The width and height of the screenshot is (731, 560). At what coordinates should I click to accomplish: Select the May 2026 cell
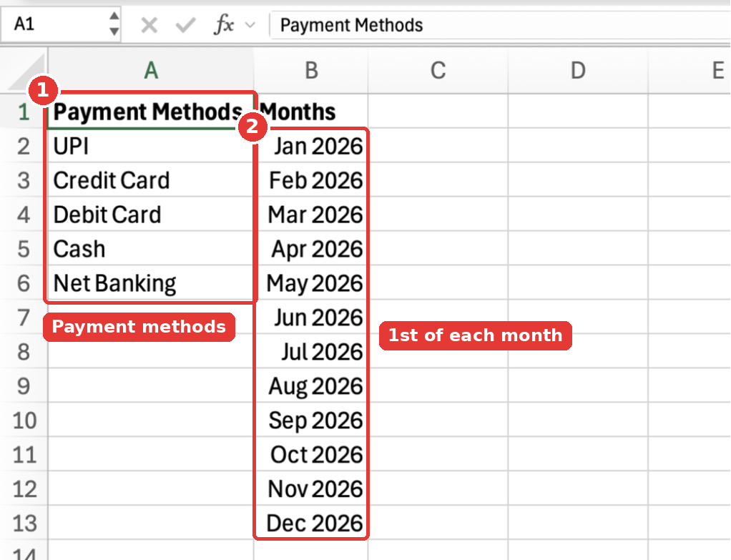[x=311, y=283]
